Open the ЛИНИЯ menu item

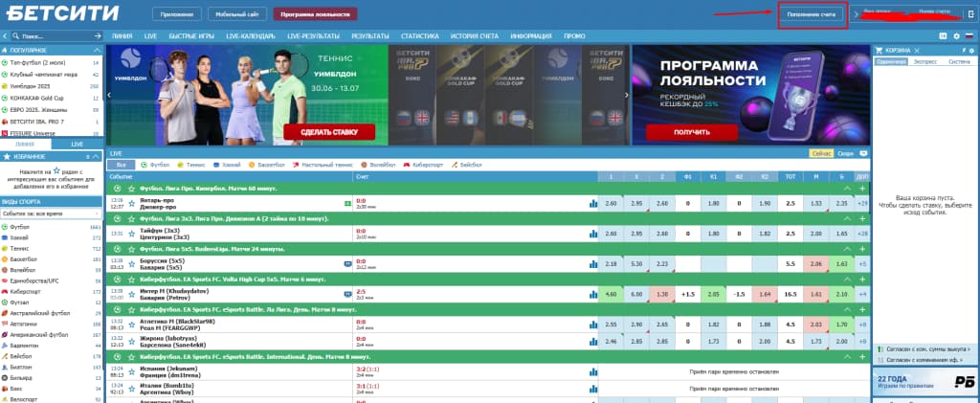122,36
